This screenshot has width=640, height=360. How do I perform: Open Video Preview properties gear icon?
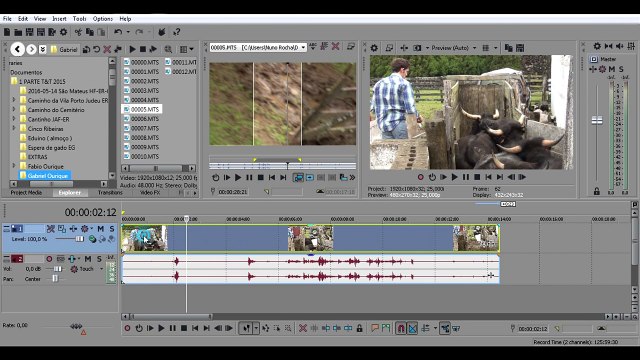click(374, 48)
